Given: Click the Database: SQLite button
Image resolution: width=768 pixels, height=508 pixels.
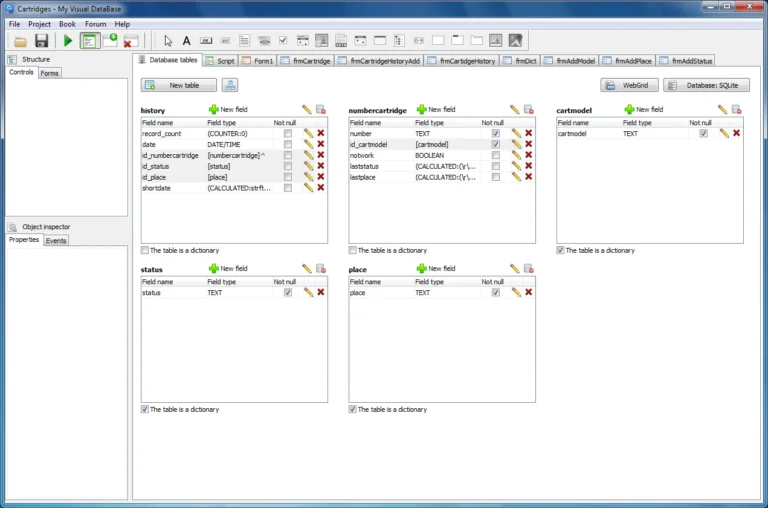Looking at the screenshot, I should (x=706, y=85).
